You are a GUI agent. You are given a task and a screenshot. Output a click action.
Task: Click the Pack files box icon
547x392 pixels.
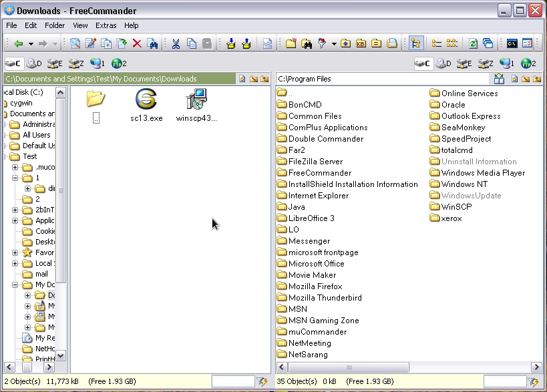point(230,43)
